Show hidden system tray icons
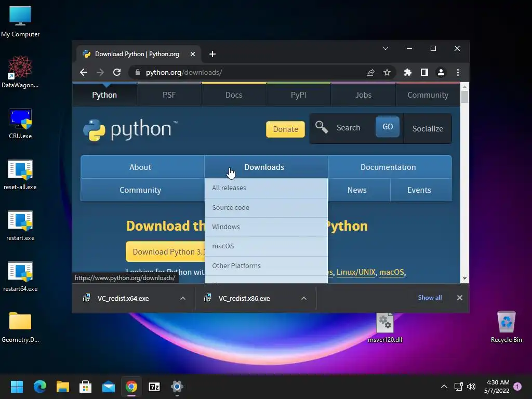 click(x=444, y=387)
